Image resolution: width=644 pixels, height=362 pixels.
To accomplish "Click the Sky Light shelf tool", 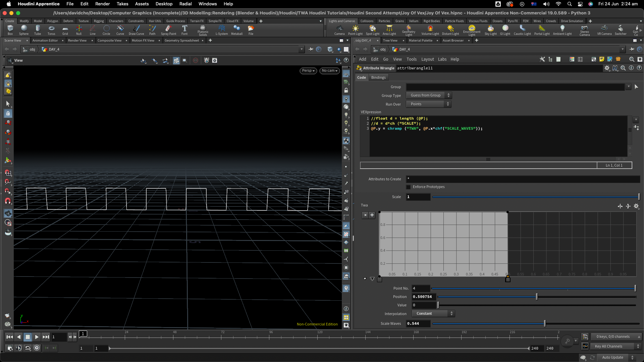I will coord(490,29).
